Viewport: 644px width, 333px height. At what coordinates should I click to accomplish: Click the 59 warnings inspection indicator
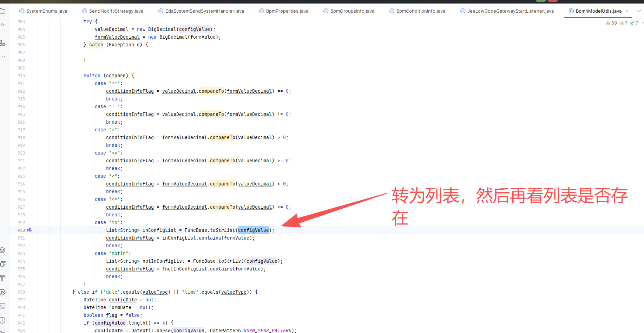point(611,23)
